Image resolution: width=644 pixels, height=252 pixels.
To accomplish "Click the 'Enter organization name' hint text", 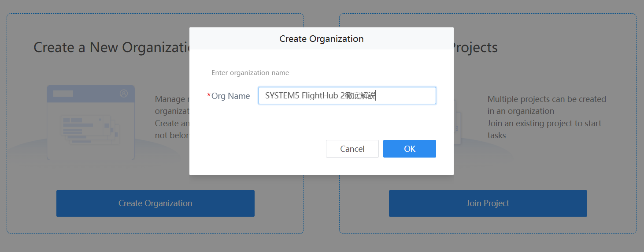I will [250, 72].
